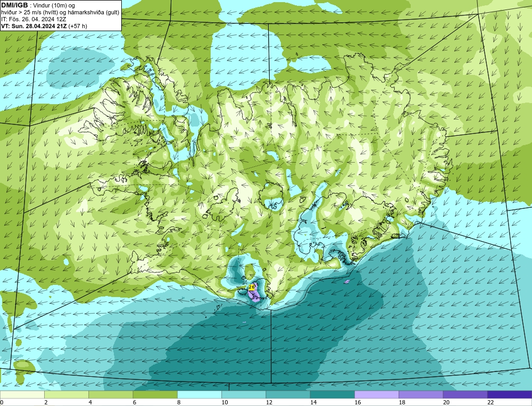532x406 pixels.
Task: Click the yellow '26' maximum gust marker
Action: pyautogui.click(x=252, y=287)
